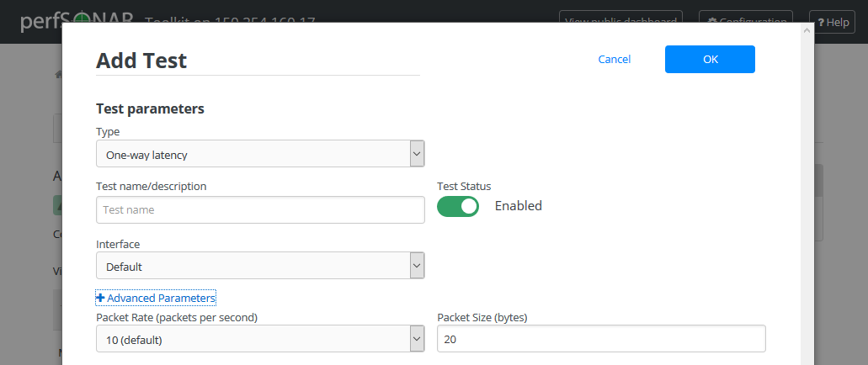This screenshot has width=868, height=365.
Task: Click the Test name/description input field
Action: point(260,209)
